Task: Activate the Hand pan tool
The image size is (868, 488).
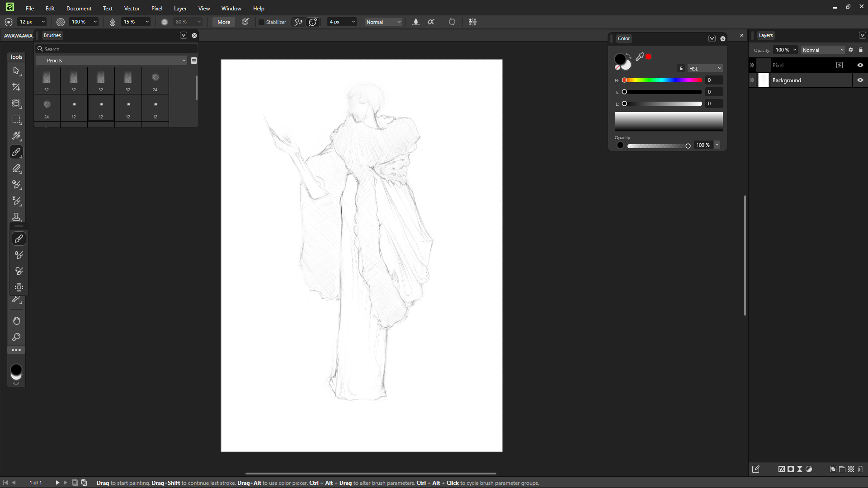Action: pyautogui.click(x=16, y=321)
